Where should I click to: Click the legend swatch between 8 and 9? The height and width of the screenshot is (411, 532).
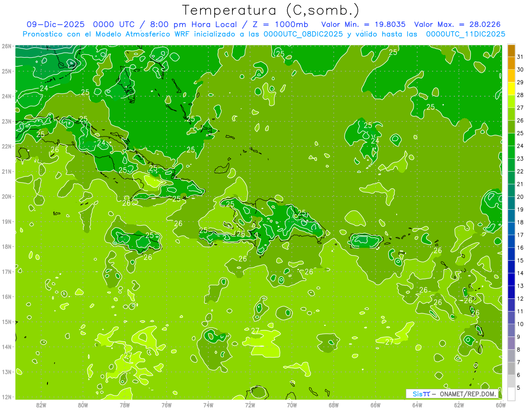pyautogui.click(x=511, y=343)
